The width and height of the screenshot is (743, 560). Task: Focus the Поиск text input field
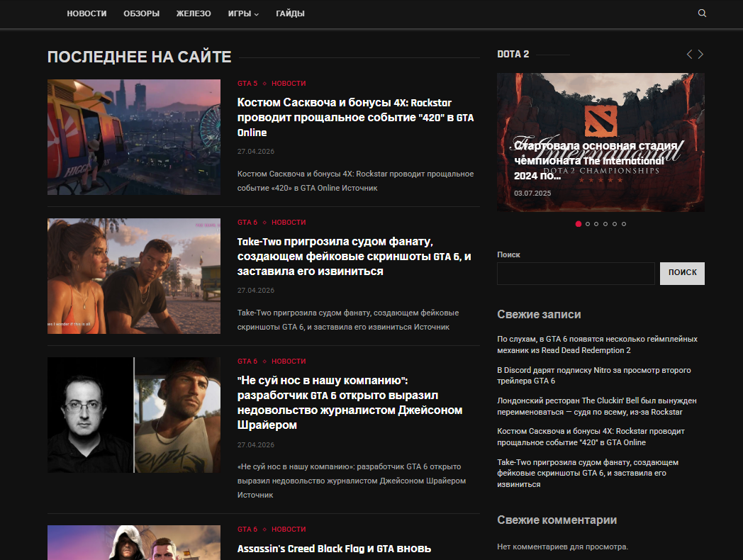click(576, 274)
